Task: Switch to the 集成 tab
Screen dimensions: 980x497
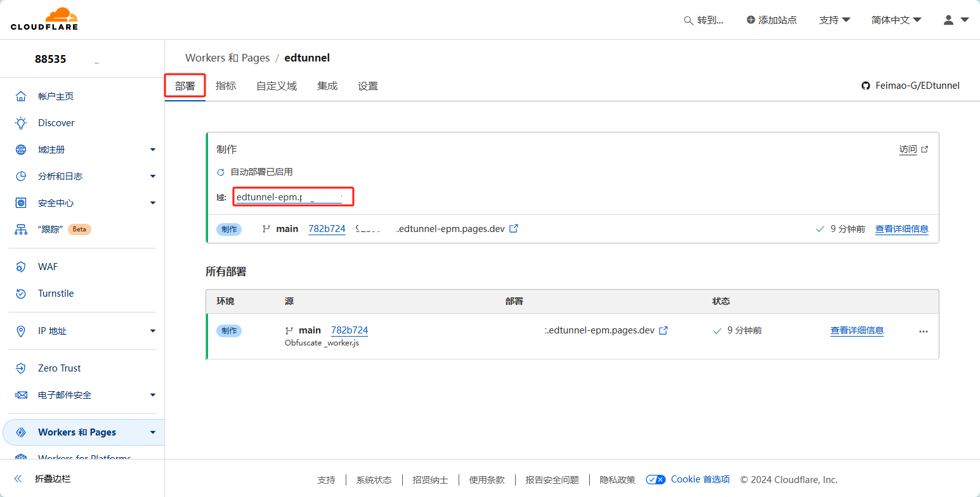Action: point(327,86)
